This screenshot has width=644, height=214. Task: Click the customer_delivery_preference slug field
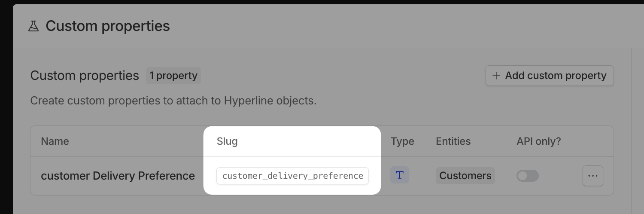pos(292,176)
